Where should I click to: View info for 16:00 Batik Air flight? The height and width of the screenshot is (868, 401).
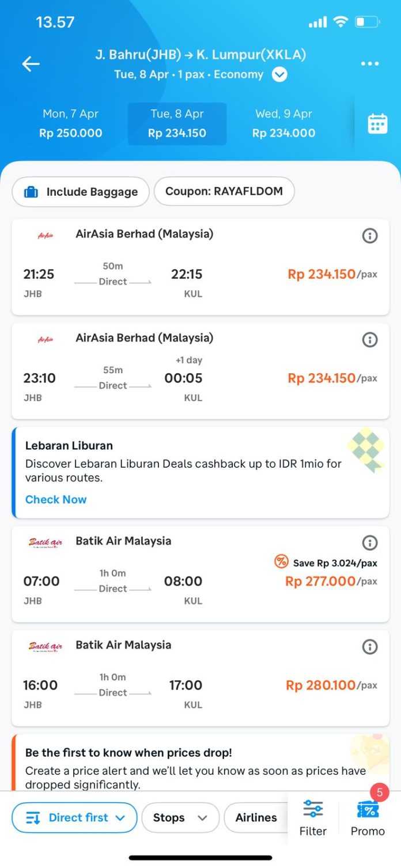[x=370, y=647]
